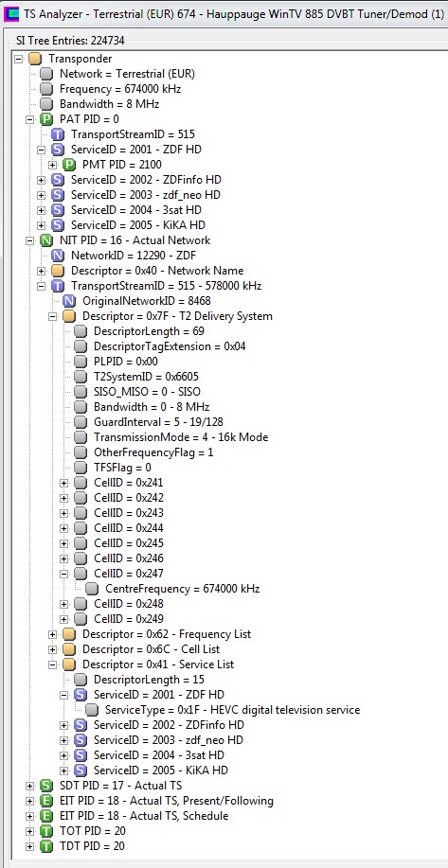The image size is (448, 868).
Task: Select 'OtherFrequencyFlag = 1' row
Action: click(x=153, y=452)
